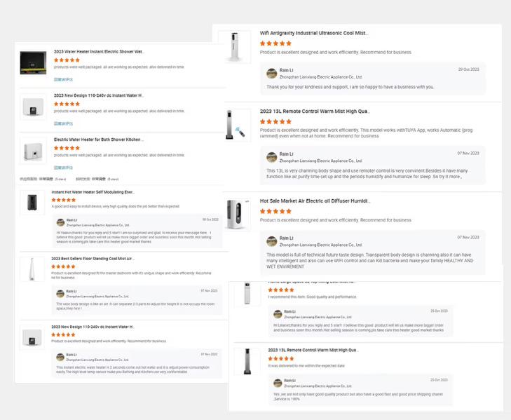Click the five stars under Instant Hot Water Heater Self Modulating
Viewport: 511px width, 420px height.
[x=63, y=200]
